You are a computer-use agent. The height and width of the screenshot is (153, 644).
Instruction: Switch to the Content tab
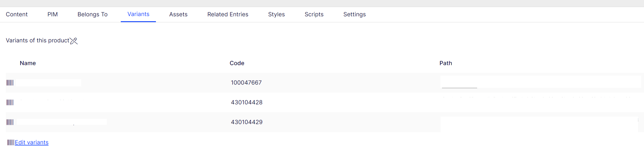pyautogui.click(x=17, y=15)
